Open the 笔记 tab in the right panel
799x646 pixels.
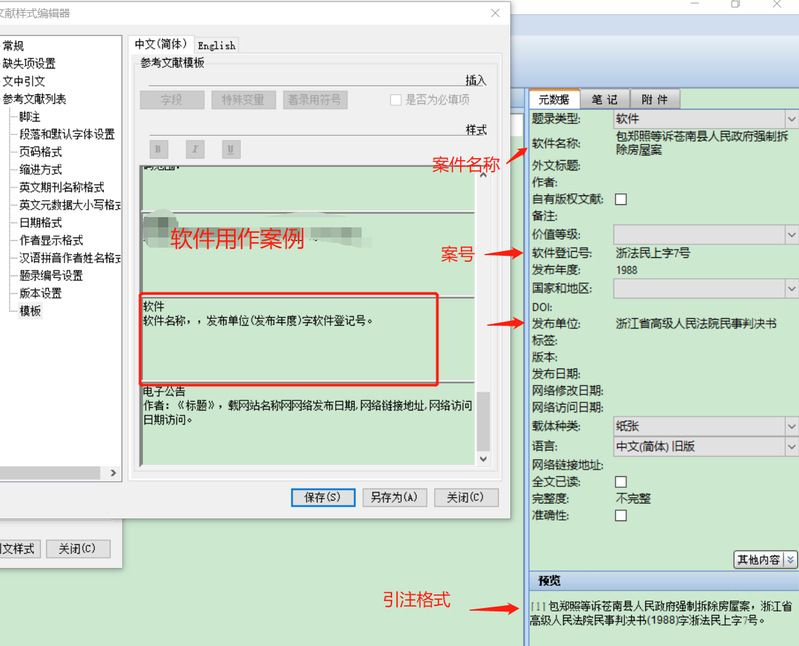pyautogui.click(x=604, y=99)
